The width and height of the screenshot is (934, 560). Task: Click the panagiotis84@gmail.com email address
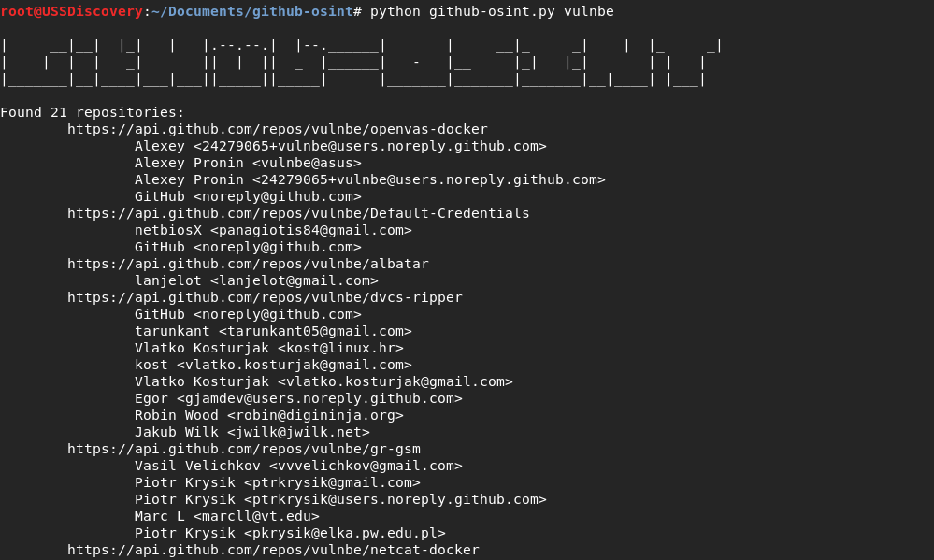coord(311,230)
